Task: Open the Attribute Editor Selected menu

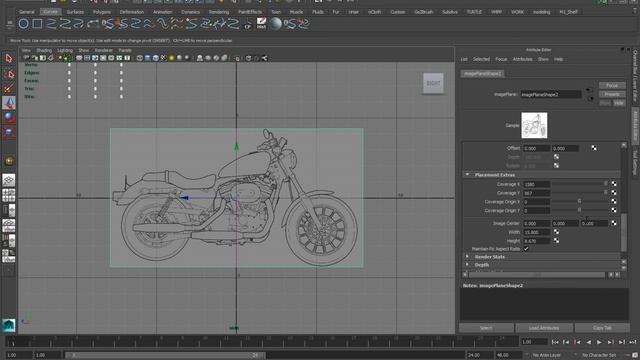Action: pos(481,59)
